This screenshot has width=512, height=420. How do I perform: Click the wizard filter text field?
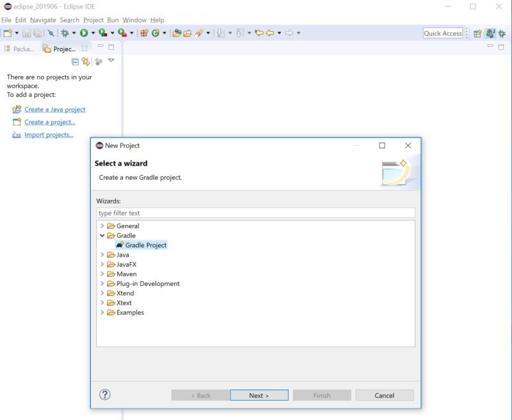[255, 213]
